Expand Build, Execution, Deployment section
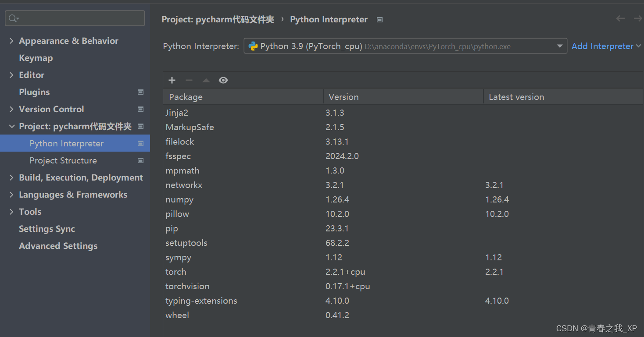 [x=11, y=177]
